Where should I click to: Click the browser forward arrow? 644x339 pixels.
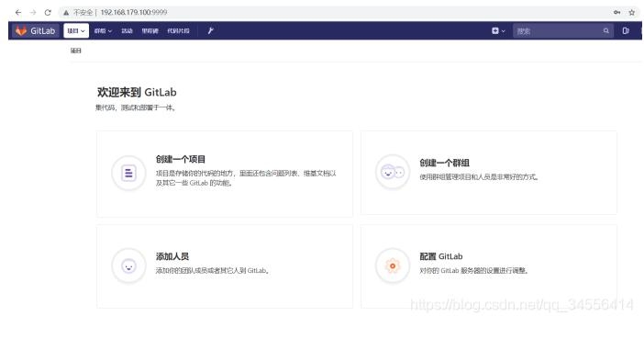click(x=33, y=12)
